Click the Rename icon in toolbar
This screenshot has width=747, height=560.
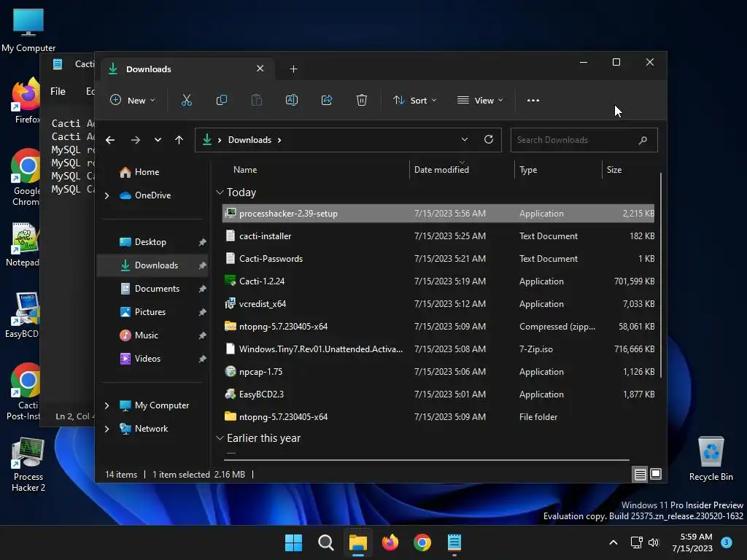292,100
